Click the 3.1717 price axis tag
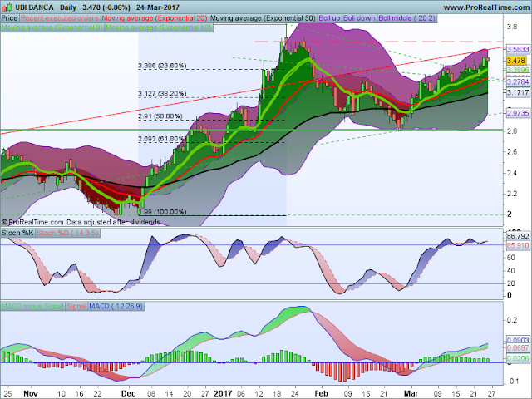 [518, 92]
